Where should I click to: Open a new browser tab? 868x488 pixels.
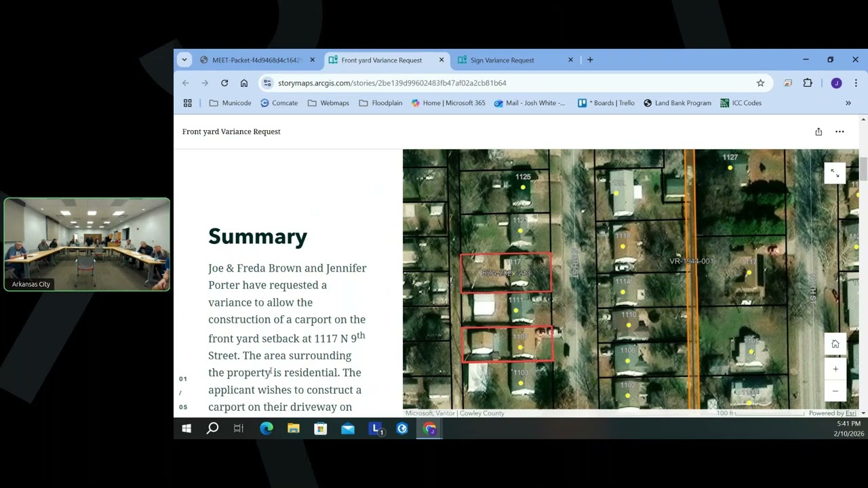coord(590,60)
